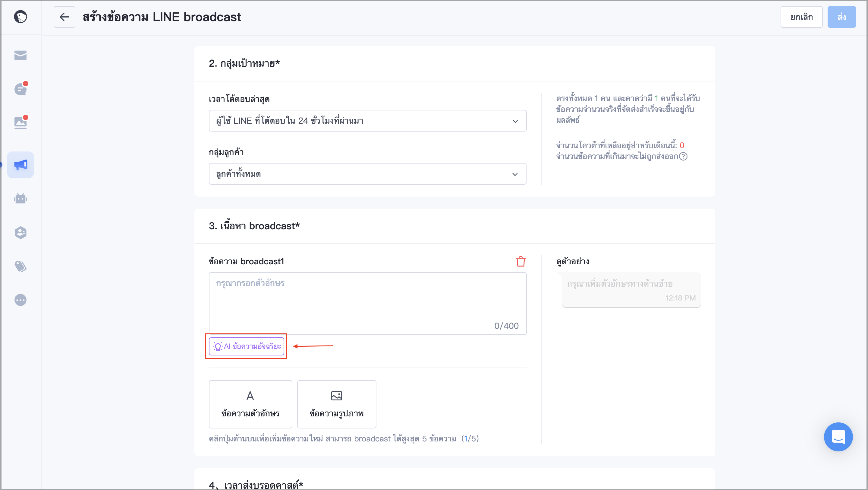Click the AI ข้อความอัจฉริยะ button

[x=246, y=346]
